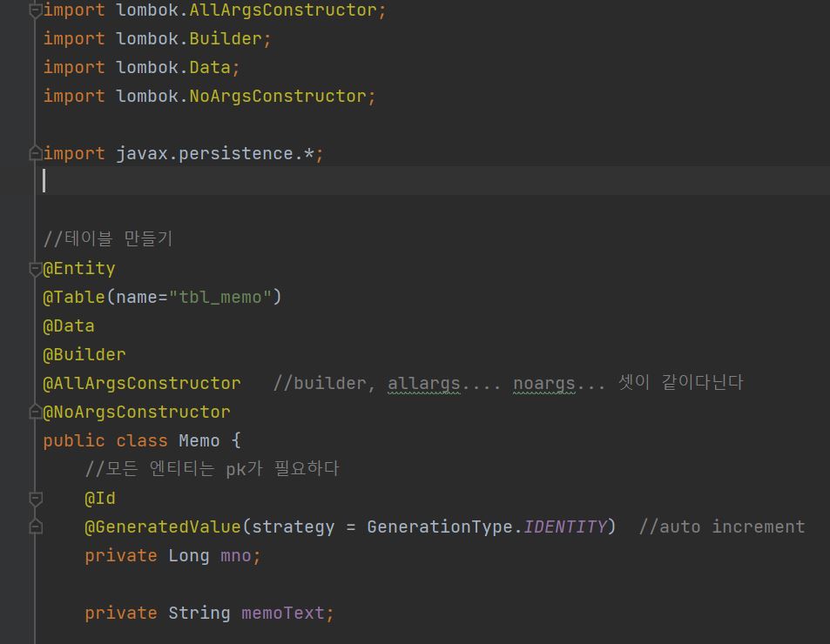Click the @AllArgsConstructor annotation
The height and width of the screenshot is (644, 830).
click(x=141, y=383)
